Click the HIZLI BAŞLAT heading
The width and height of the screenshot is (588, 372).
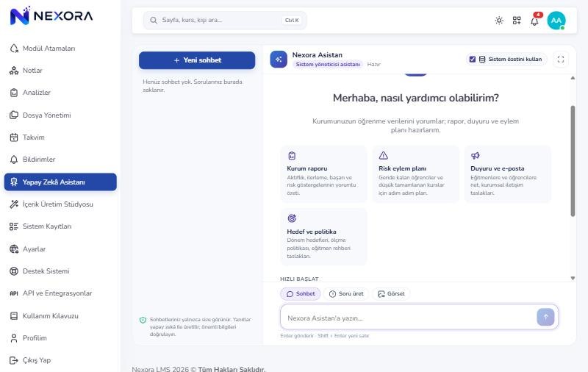299,279
